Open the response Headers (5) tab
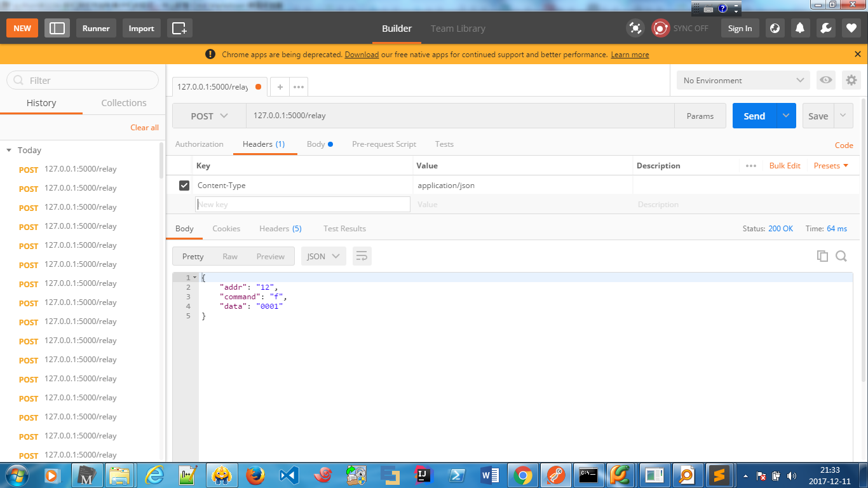Screen dimensions: 868x488 click(x=280, y=229)
